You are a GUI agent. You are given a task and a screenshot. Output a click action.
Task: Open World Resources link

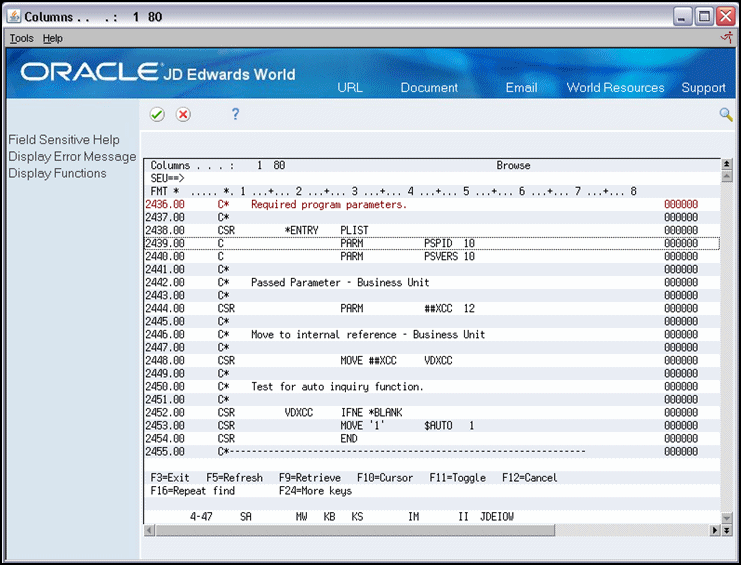[615, 87]
